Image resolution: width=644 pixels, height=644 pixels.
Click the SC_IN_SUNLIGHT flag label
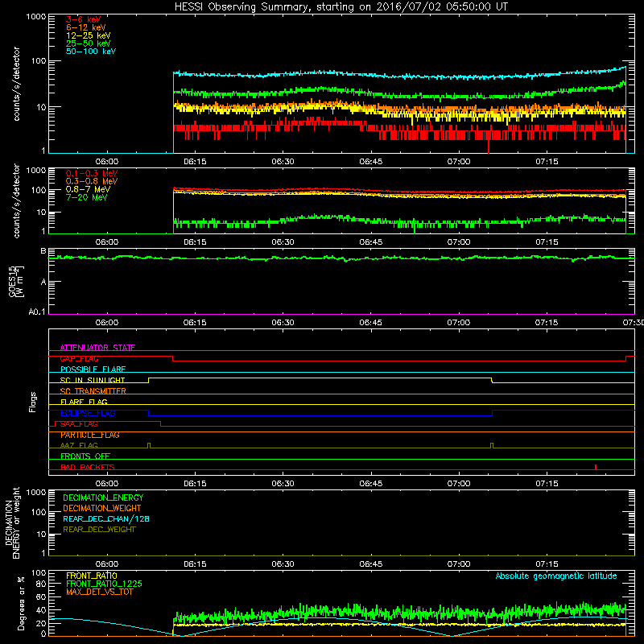[93, 380]
